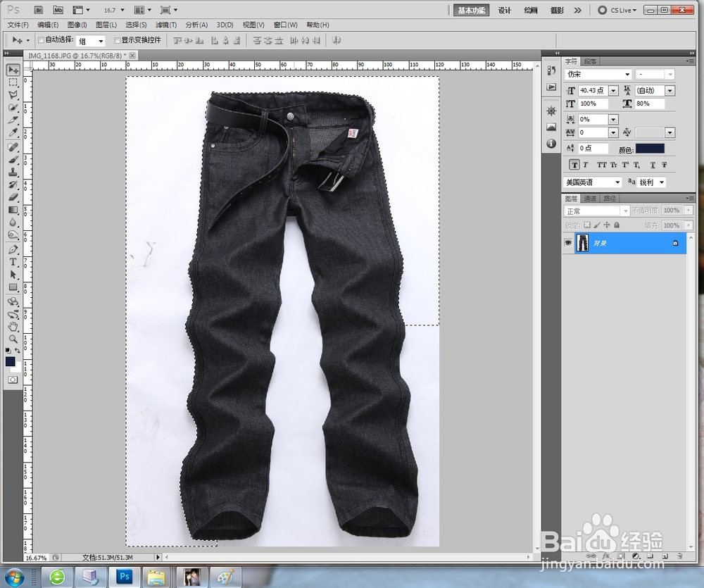Open the 选择(S) menu

136,25
